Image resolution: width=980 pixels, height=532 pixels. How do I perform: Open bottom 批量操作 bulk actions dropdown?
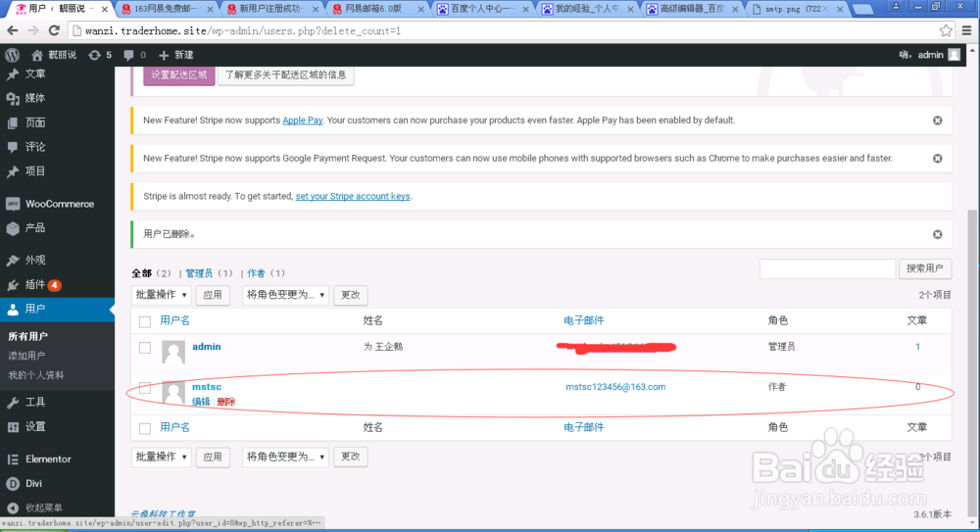161,457
